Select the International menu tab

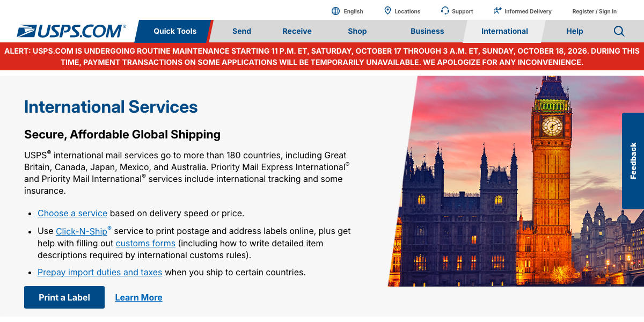click(x=504, y=31)
